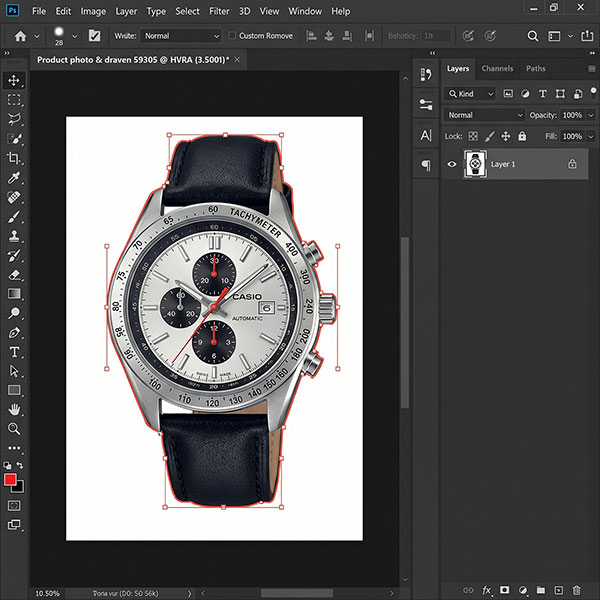
Task: Click the Delete layer trash icon
Action: click(x=576, y=590)
